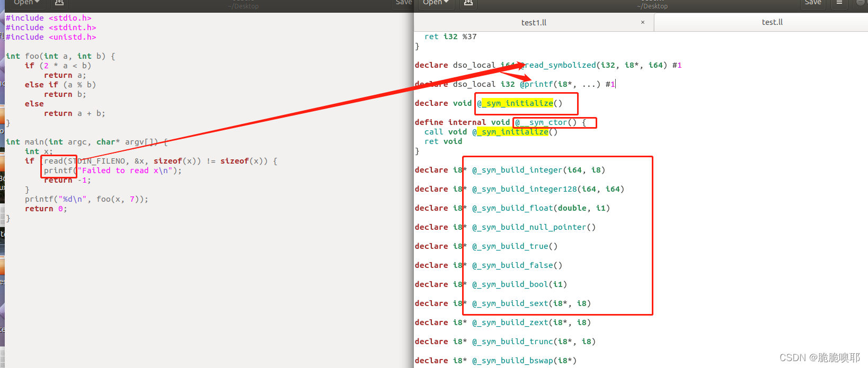868x368 pixels.
Task: Click the 'else if (a % b)' line
Action: click(x=60, y=85)
